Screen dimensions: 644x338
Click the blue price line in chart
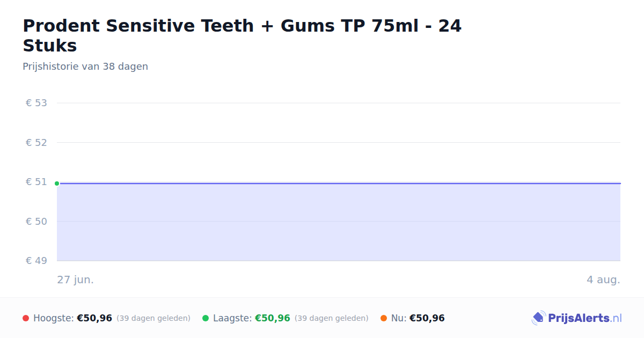(x=339, y=183)
